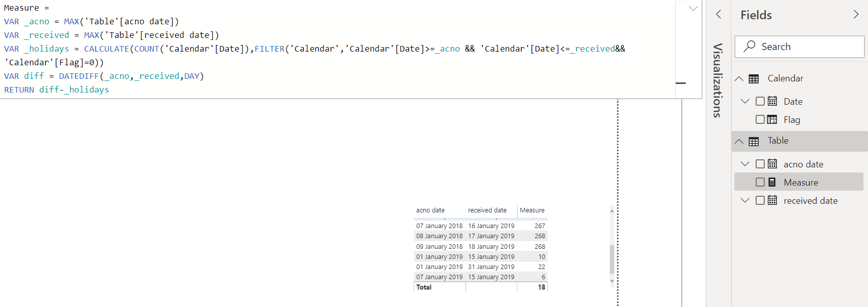Place cursor on the VAR diff line
Viewport: 868px width, 307px height.
click(104, 76)
